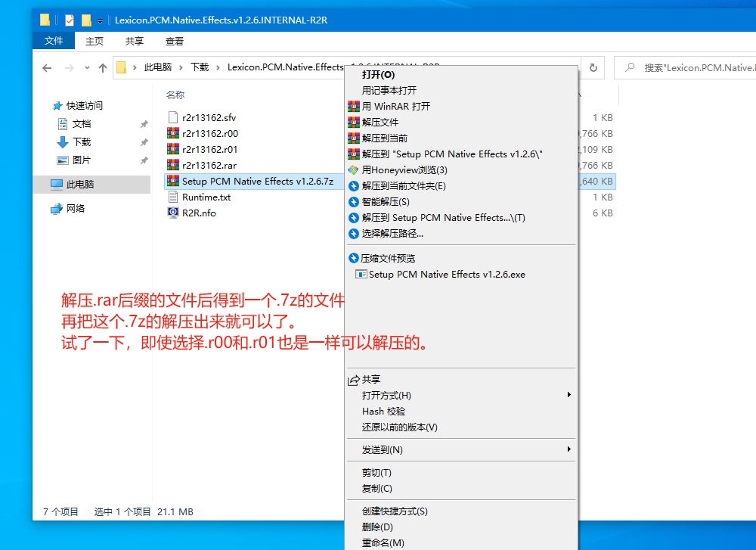Click the Documents (文档) icon in sidebar
The height and width of the screenshot is (550, 756).
[63, 124]
